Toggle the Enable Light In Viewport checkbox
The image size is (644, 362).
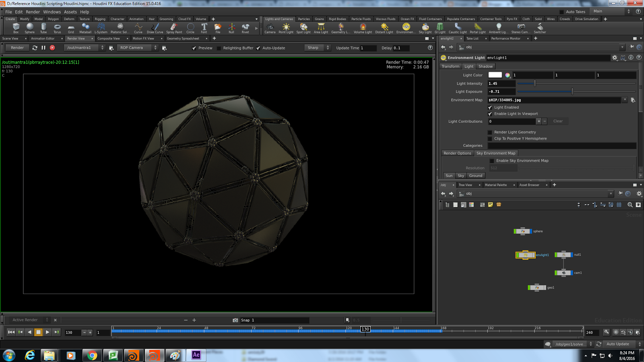pos(490,114)
